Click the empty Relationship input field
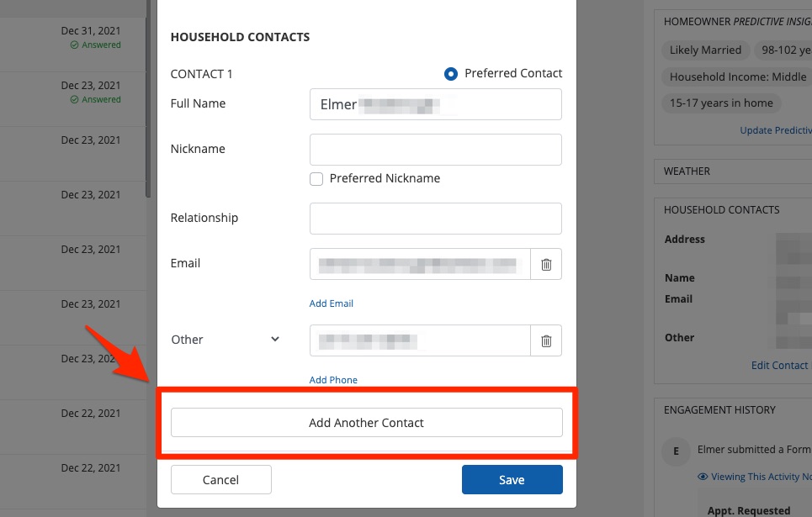This screenshot has width=812, height=517. pyautogui.click(x=435, y=218)
